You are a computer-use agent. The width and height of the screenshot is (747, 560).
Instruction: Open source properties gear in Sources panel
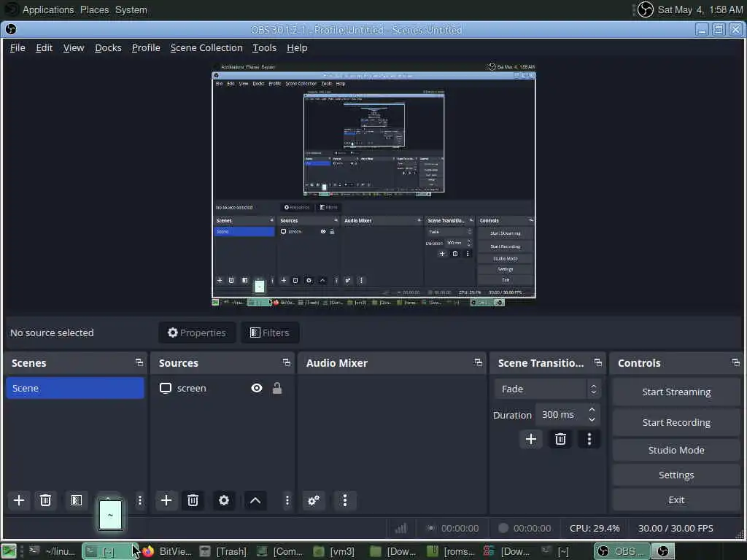point(224,500)
